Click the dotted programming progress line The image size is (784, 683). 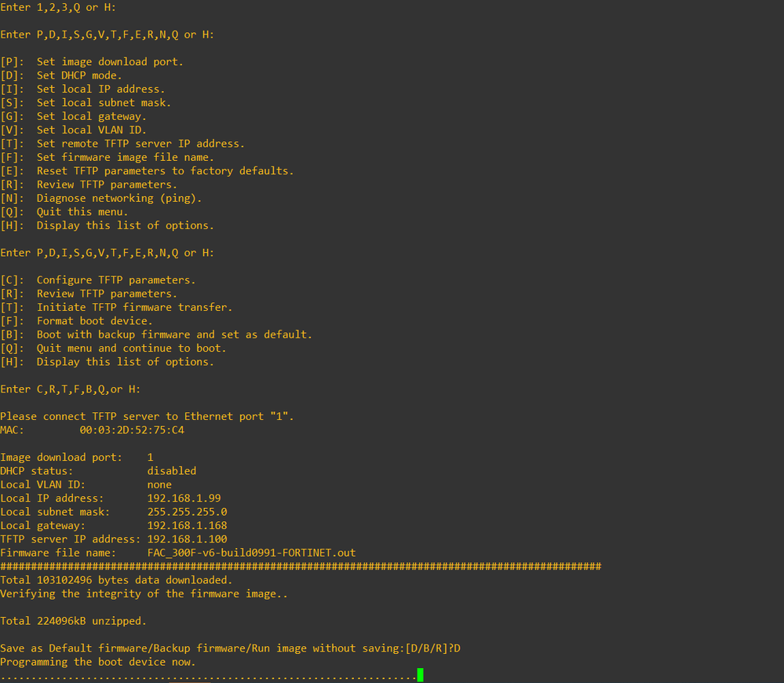click(x=208, y=676)
